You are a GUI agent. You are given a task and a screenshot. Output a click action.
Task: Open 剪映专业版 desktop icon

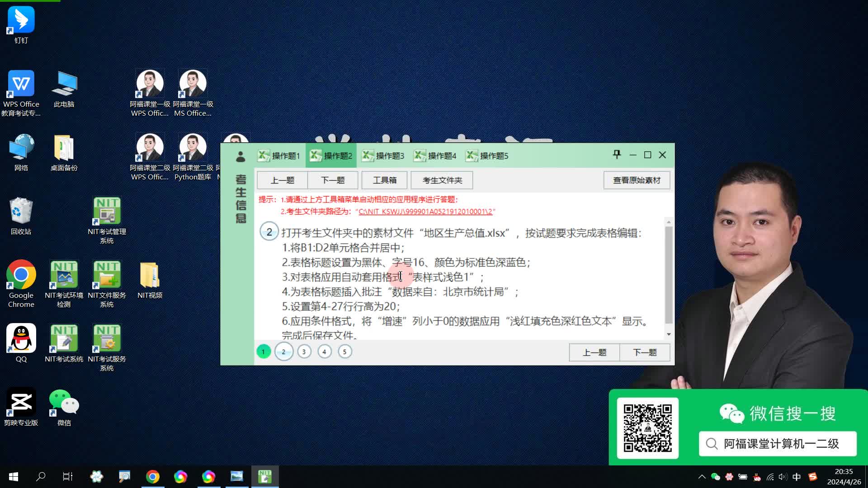coord(21,402)
